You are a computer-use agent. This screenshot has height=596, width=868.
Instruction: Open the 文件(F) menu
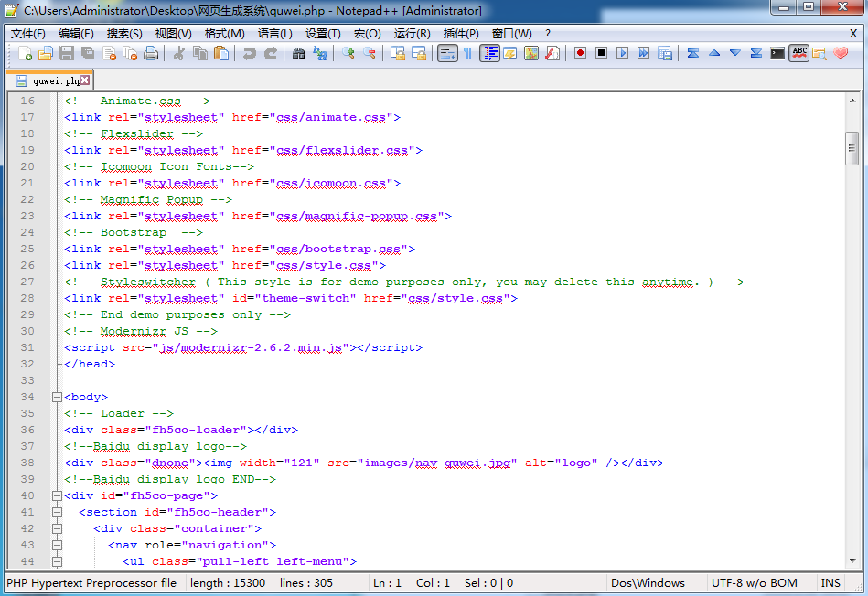[x=28, y=34]
